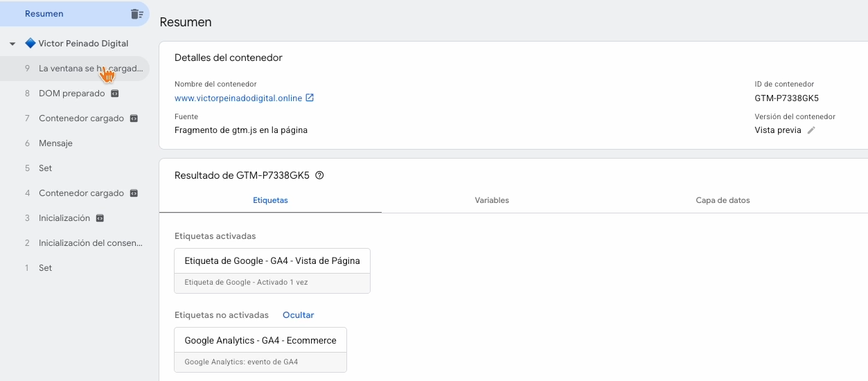Open www.victorpeinadodigital.online link
The image size is (868, 381).
(238, 98)
